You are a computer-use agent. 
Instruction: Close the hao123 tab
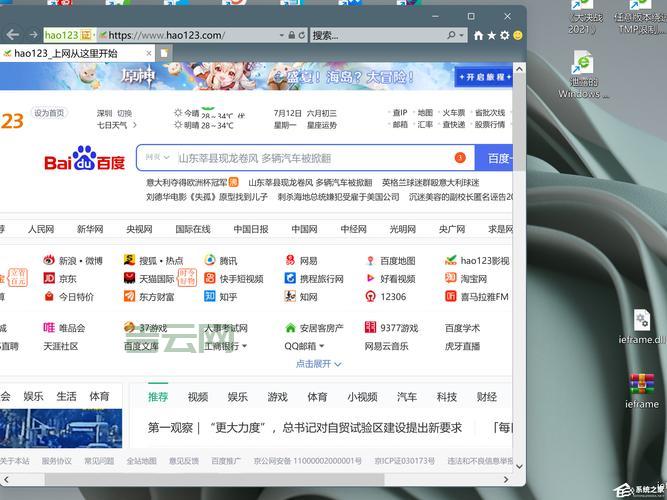tap(148, 53)
